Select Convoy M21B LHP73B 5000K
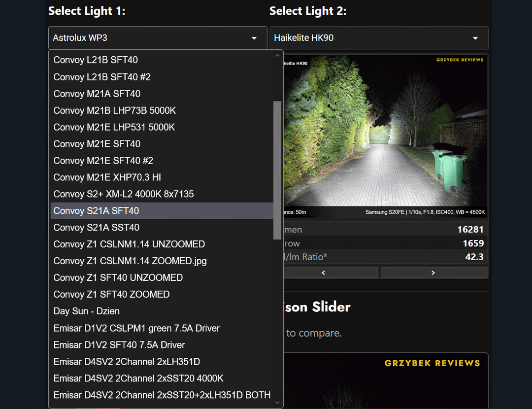 pos(114,110)
